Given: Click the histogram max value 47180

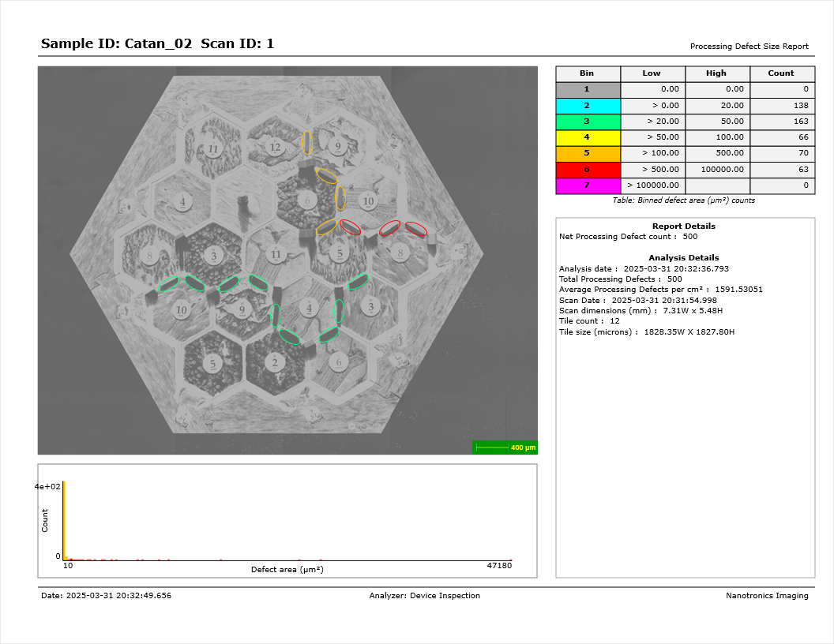Looking at the screenshot, I should [x=499, y=565].
